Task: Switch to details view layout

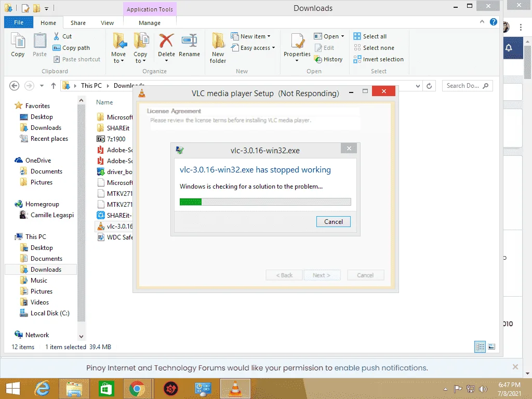Action: (480, 347)
